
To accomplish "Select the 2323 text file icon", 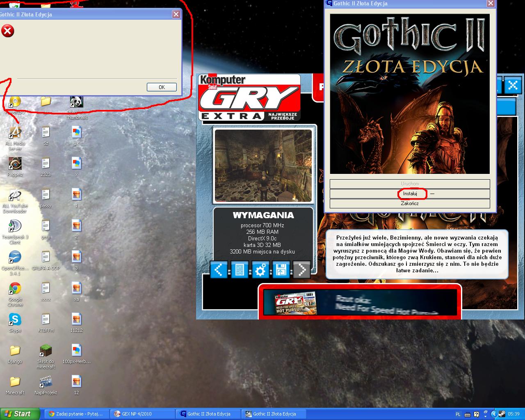I will (46, 167).
